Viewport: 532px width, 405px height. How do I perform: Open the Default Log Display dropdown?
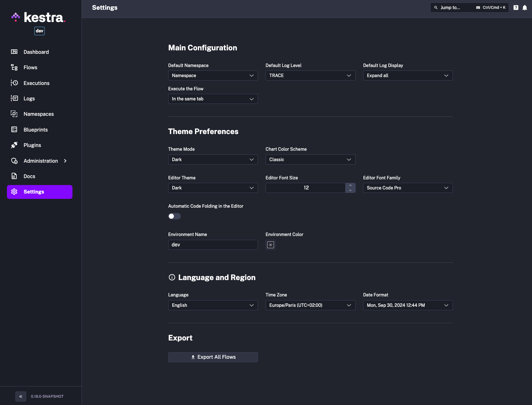click(408, 76)
